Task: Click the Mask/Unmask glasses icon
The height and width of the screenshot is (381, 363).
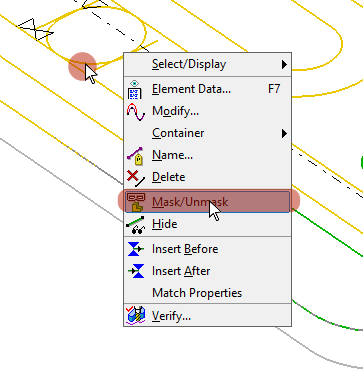Action: [136, 202]
